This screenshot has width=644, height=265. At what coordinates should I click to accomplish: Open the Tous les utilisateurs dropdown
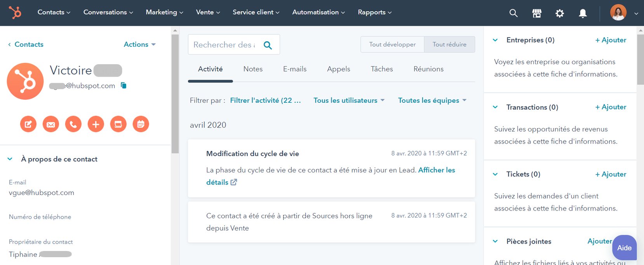coord(349,100)
